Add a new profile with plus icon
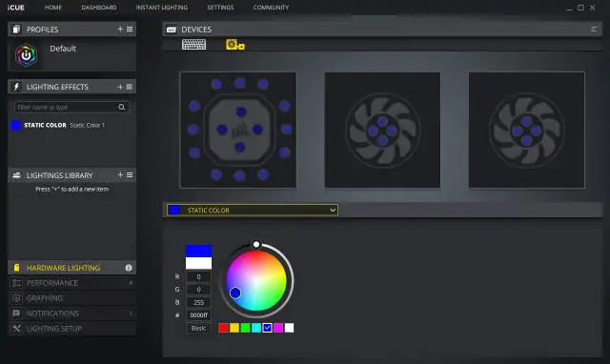The height and width of the screenshot is (364, 610). [x=120, y=30]
